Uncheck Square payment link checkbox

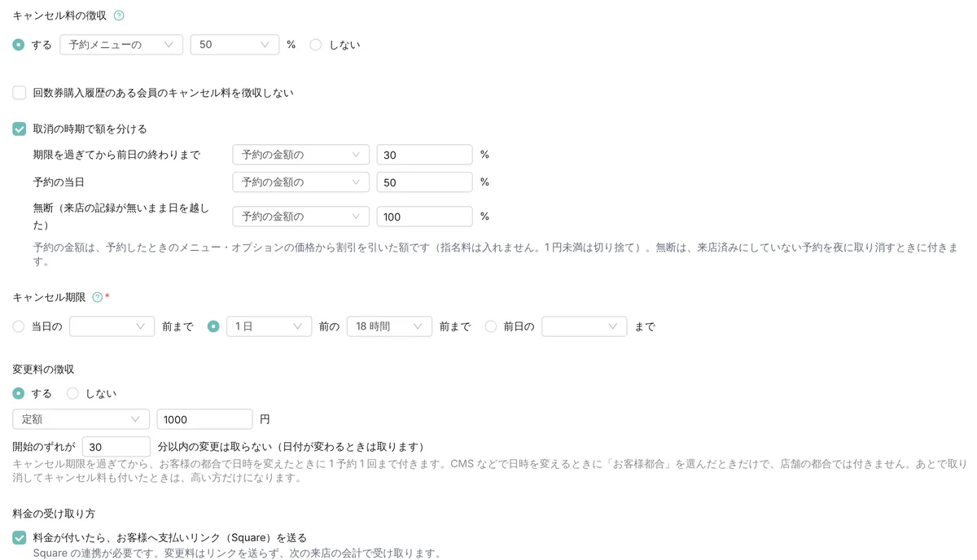(x=20, y=537)
